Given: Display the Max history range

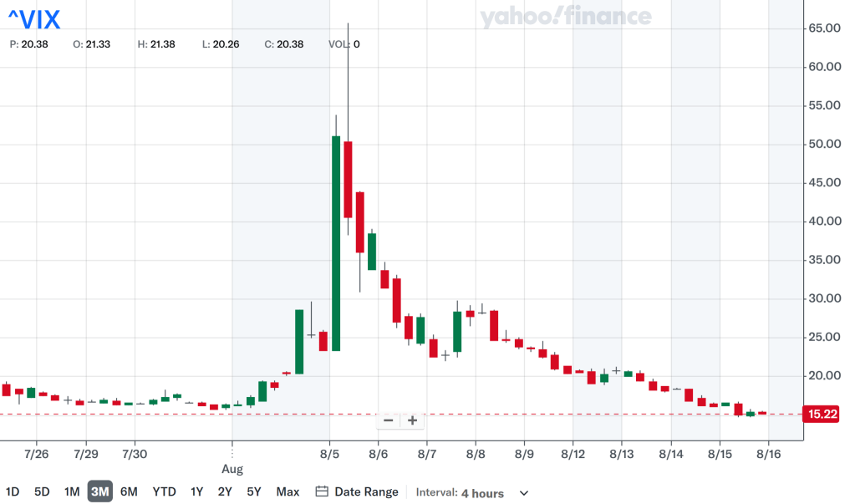Looking at the screenshot, I should [288, 492].
